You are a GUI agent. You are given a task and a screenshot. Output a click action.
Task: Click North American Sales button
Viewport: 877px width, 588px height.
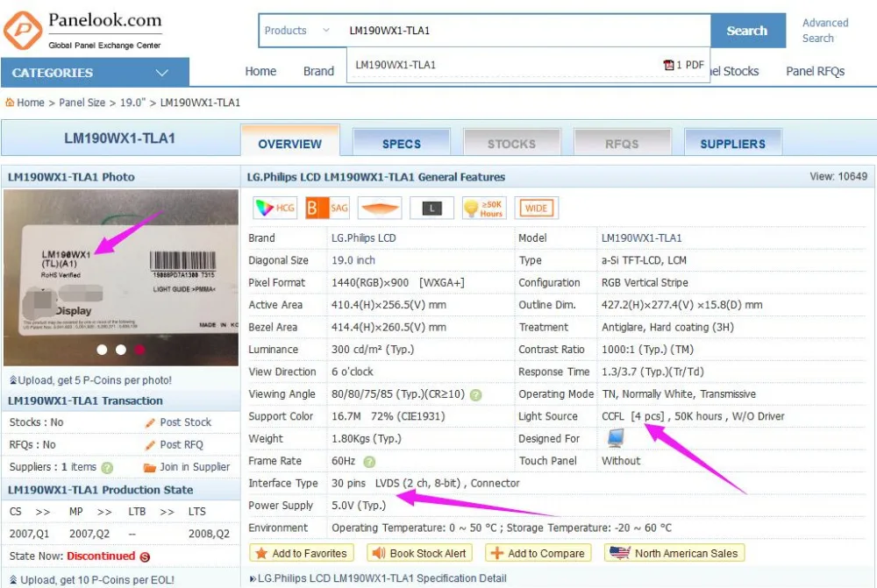point(674,553)
